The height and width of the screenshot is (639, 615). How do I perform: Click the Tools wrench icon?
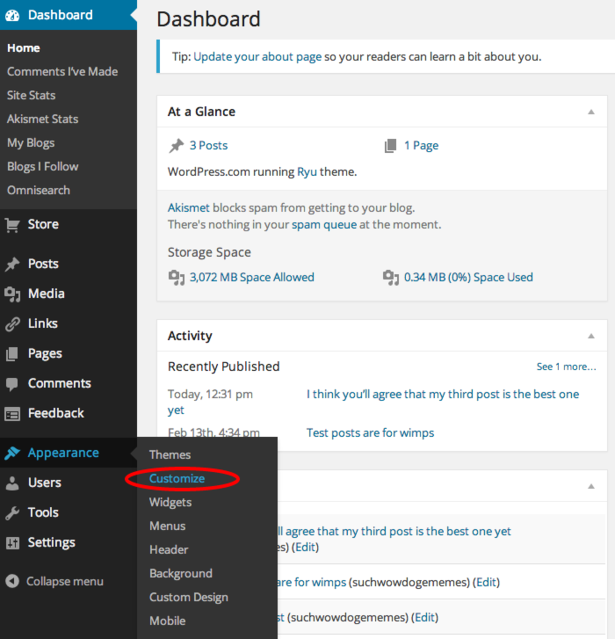(12, 513)
